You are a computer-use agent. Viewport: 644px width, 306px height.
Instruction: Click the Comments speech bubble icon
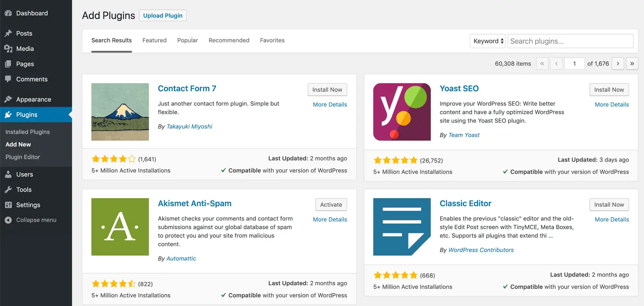click(8, 79)
